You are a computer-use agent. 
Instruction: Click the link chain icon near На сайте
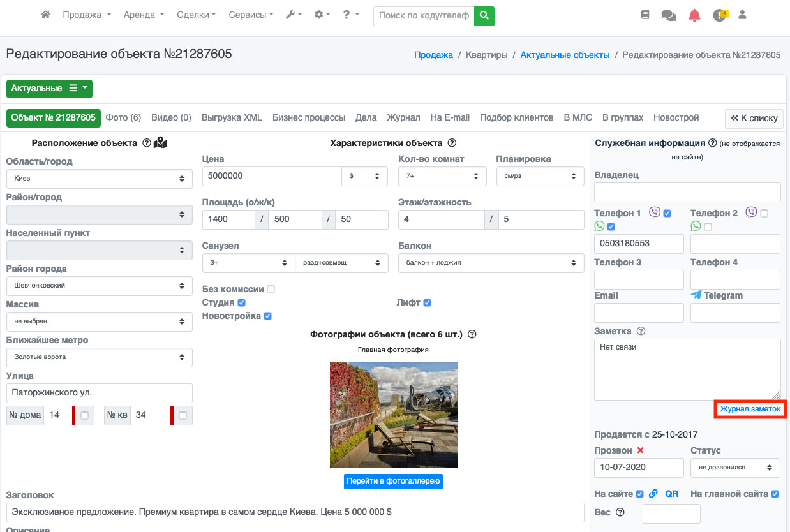(653, 494)
